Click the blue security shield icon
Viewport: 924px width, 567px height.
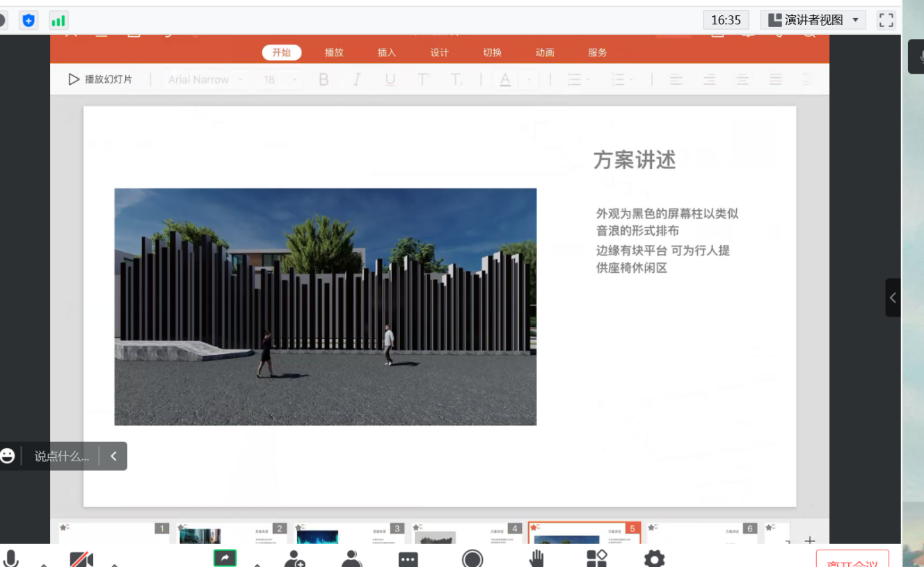[x=28, y=20]
